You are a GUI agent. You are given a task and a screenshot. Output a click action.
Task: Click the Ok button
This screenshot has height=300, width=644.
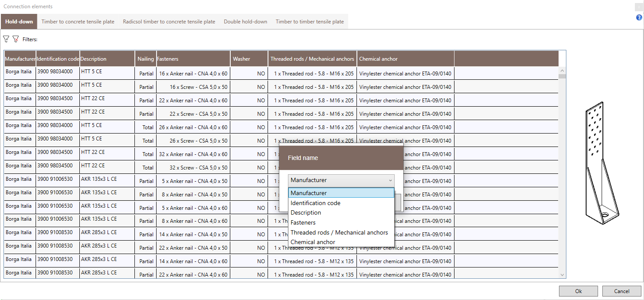pos(579,291)
